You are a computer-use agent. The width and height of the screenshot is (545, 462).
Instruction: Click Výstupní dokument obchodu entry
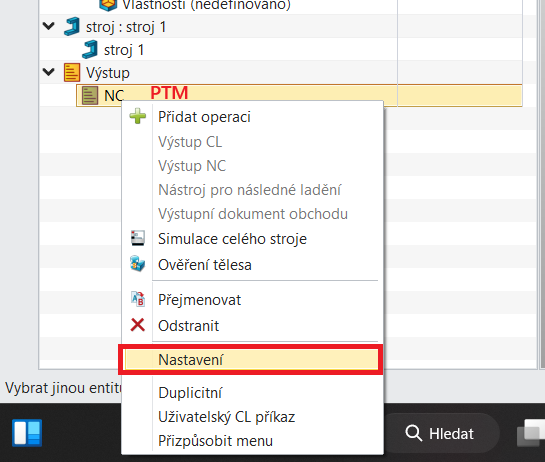click(x=253, y=214)
